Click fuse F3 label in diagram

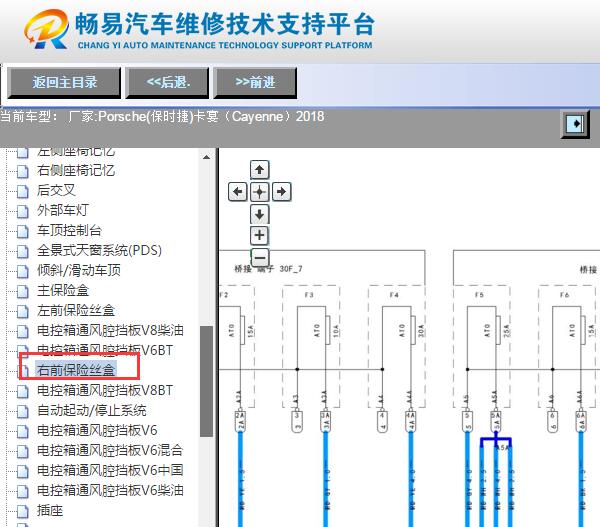tap(309, 295)
